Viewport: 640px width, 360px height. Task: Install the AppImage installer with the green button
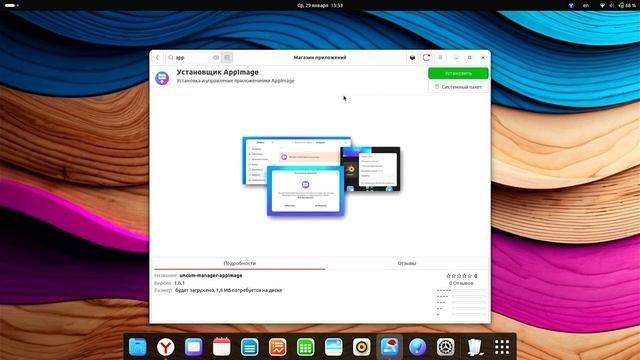point(458,73)
